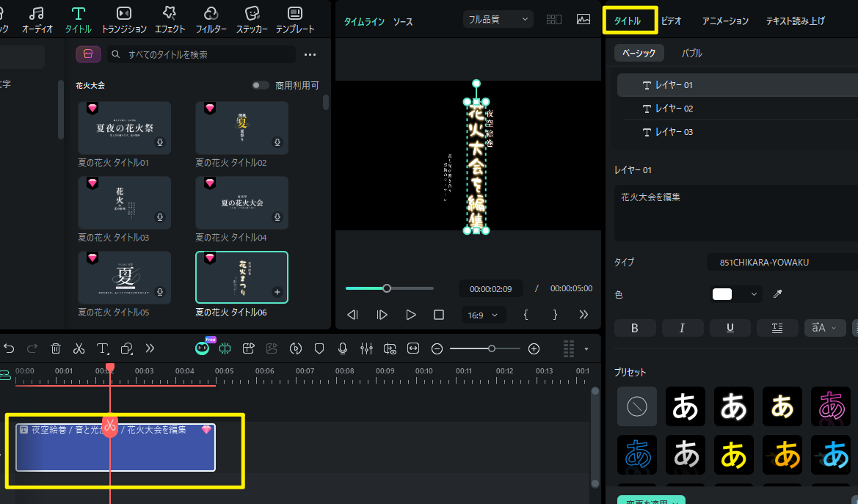Step back one frame in preview
Screen dimensions: 858x504
(x=352, y=315)
